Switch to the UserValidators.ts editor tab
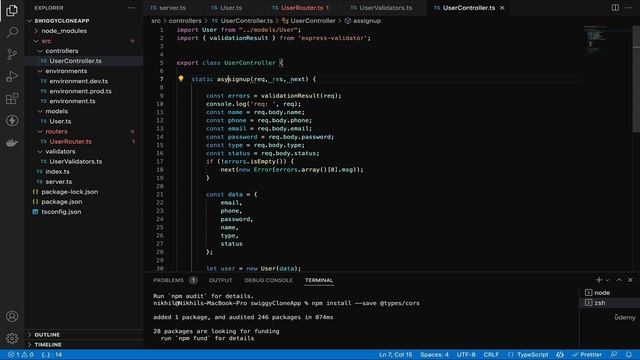The height and width of the screenshot is (360, 640). (x=382, y=8)
